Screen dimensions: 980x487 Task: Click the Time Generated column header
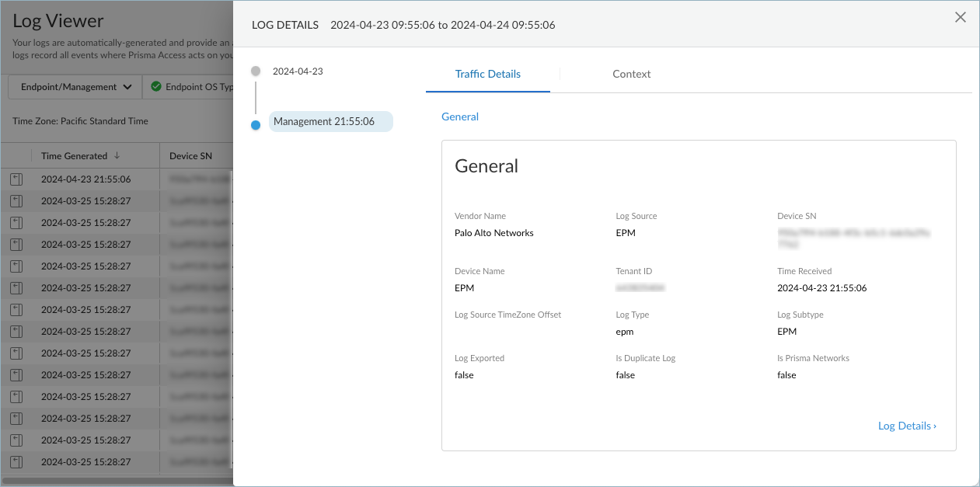click(74, 156)
